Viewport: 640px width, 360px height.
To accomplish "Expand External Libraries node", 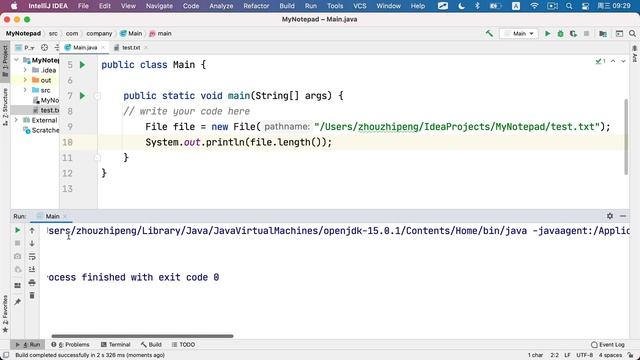I will coord(16,120).
